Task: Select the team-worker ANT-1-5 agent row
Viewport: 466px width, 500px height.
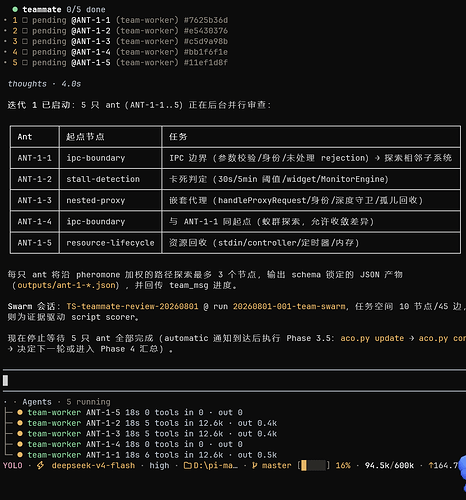Action: 130,412
